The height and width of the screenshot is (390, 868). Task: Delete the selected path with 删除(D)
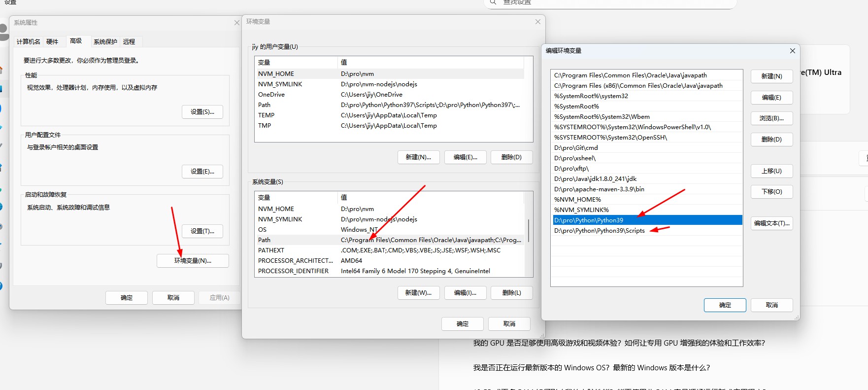tap(771, 140)
